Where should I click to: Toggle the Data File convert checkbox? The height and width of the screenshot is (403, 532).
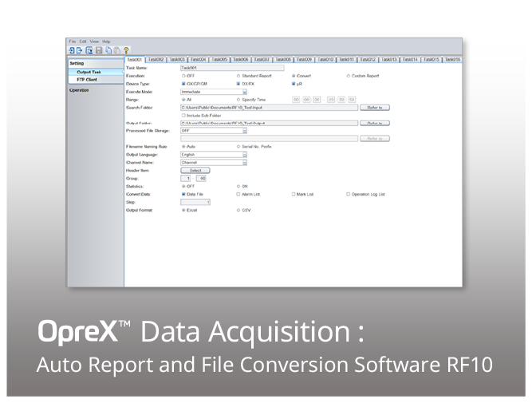point(183,195)
